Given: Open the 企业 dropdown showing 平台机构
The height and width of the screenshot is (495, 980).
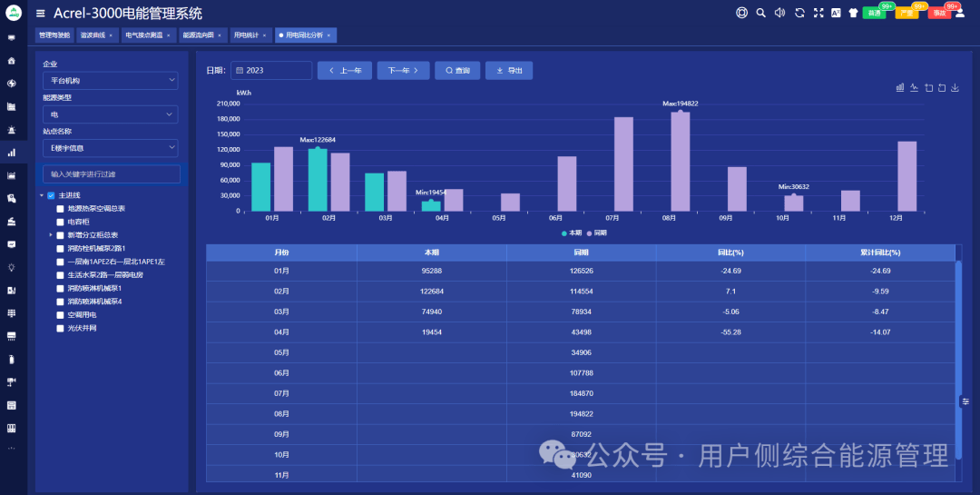Looking at the screenshot, I should point(110,80).
